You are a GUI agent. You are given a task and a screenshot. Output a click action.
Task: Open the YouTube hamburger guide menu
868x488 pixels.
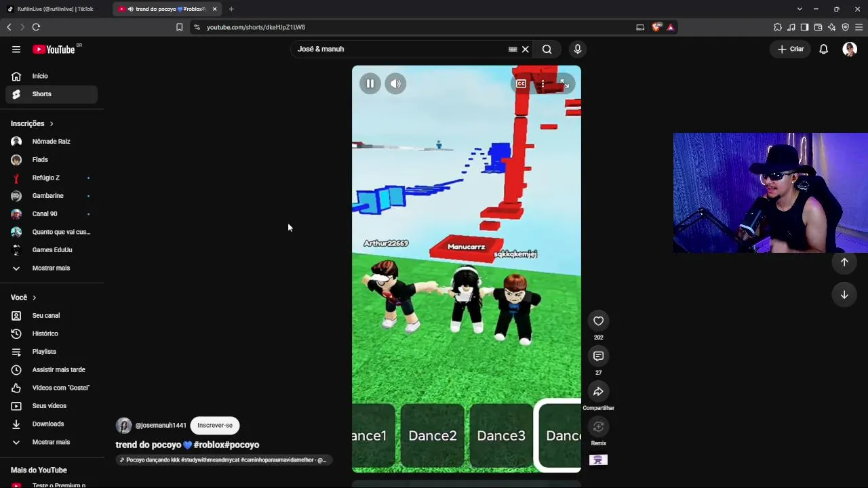click(x=16, y=49)
